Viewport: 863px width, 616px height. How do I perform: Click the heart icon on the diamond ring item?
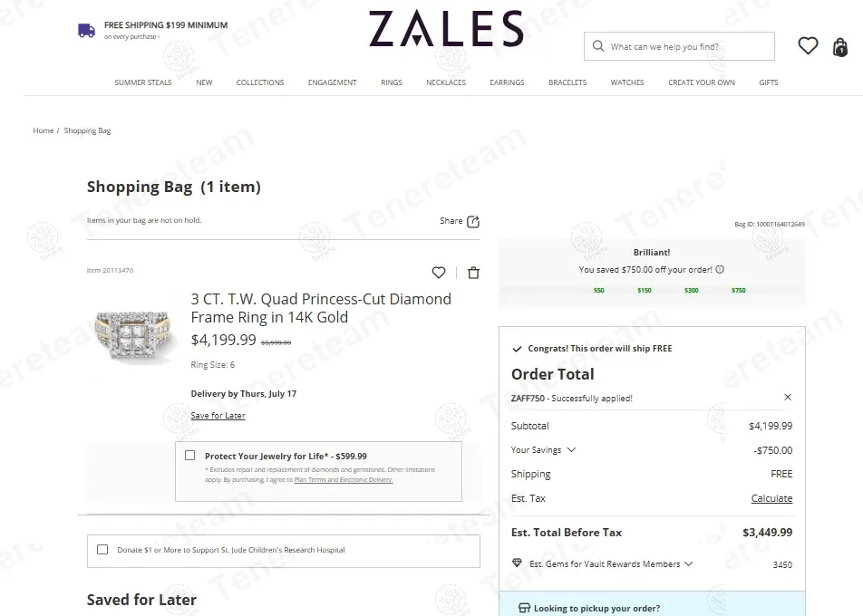439,272
